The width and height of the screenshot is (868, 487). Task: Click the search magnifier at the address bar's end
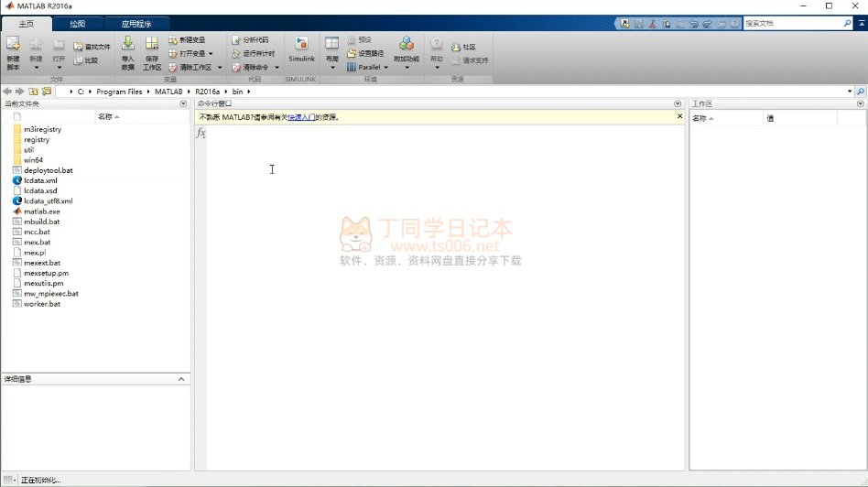861,92
